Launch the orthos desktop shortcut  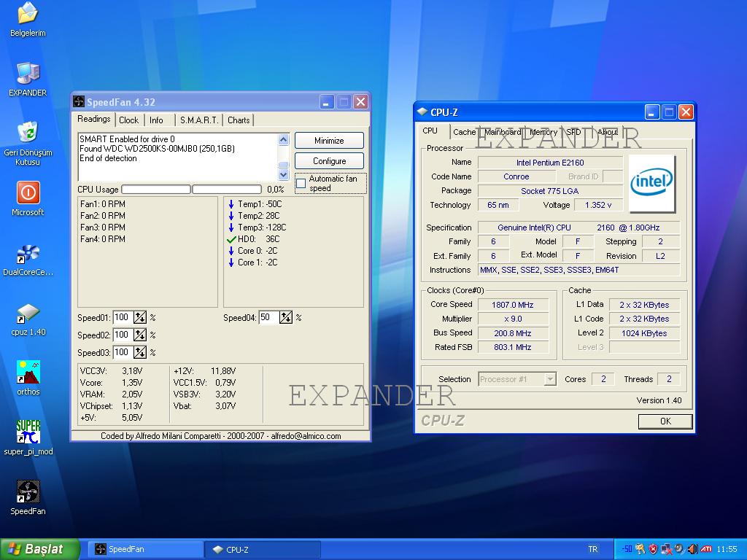click(28, 373)
